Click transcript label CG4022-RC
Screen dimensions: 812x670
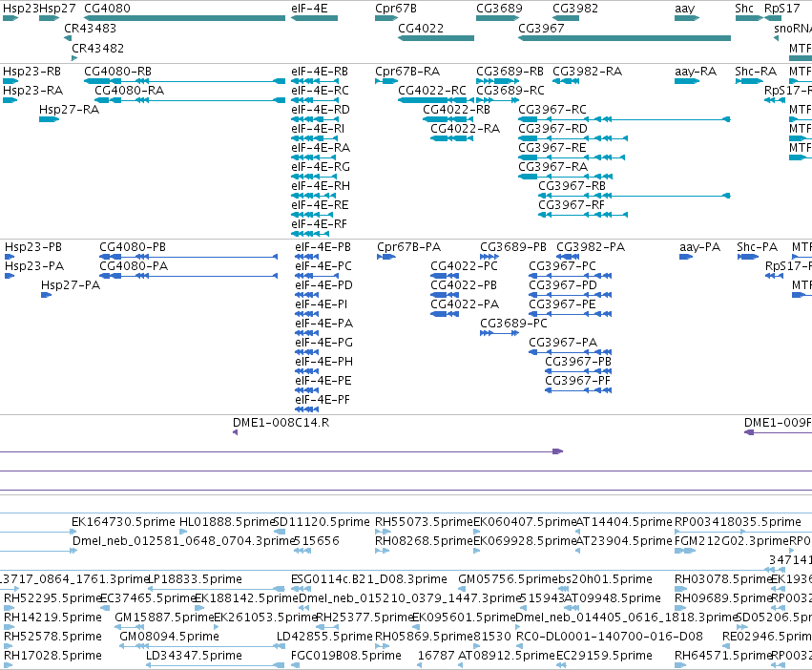point(432,90)
